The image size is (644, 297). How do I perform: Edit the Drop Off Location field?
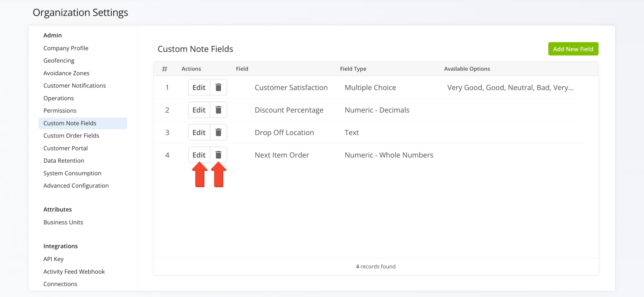click(x=199, y=132)
